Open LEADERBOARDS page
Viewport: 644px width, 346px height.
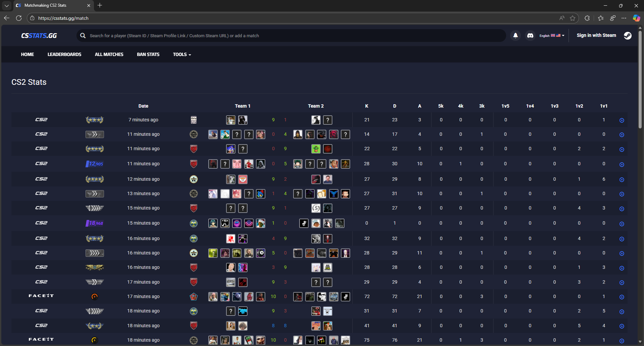coord(64,54)
